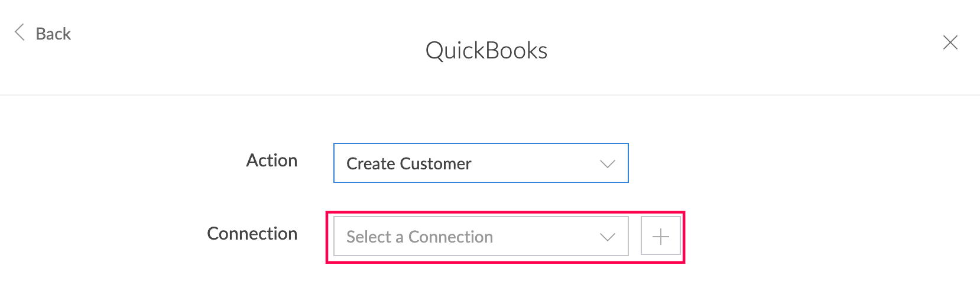Image resolution: width=980 pixels, height=301 pixels.
Task: Choose a connection from the Connection combo box
Action: click(x=481, y=236)
